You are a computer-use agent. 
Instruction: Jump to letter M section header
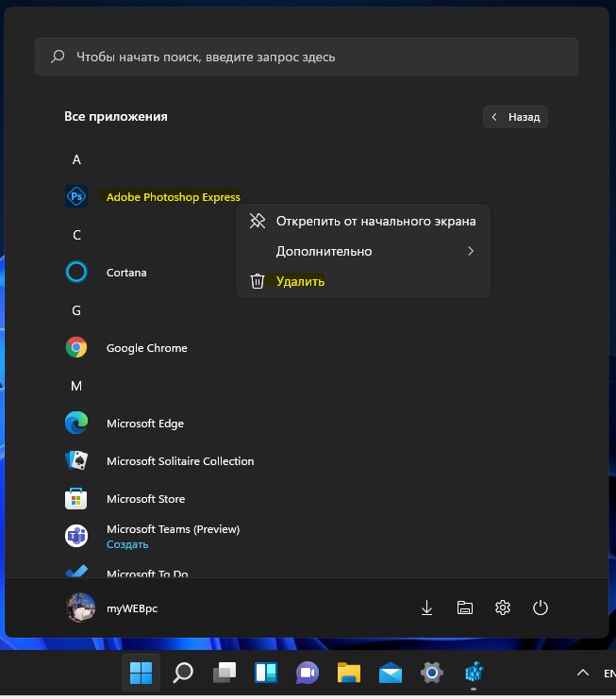[76, 386]
